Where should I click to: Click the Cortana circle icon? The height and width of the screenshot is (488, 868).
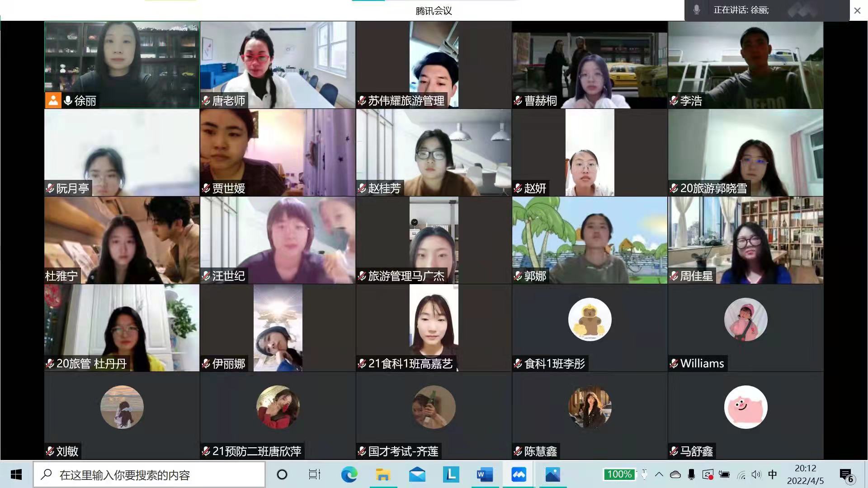click(x=282, y=474)
